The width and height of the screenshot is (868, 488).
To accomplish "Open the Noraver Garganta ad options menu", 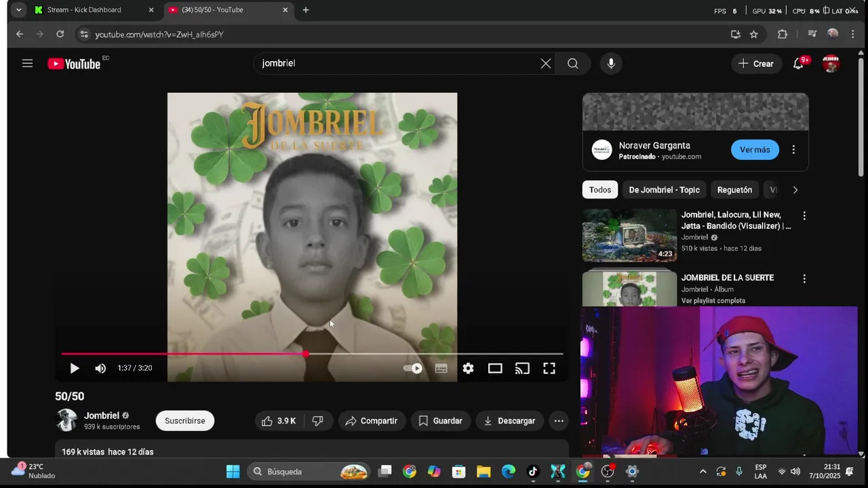I will [x=793, y=150].
